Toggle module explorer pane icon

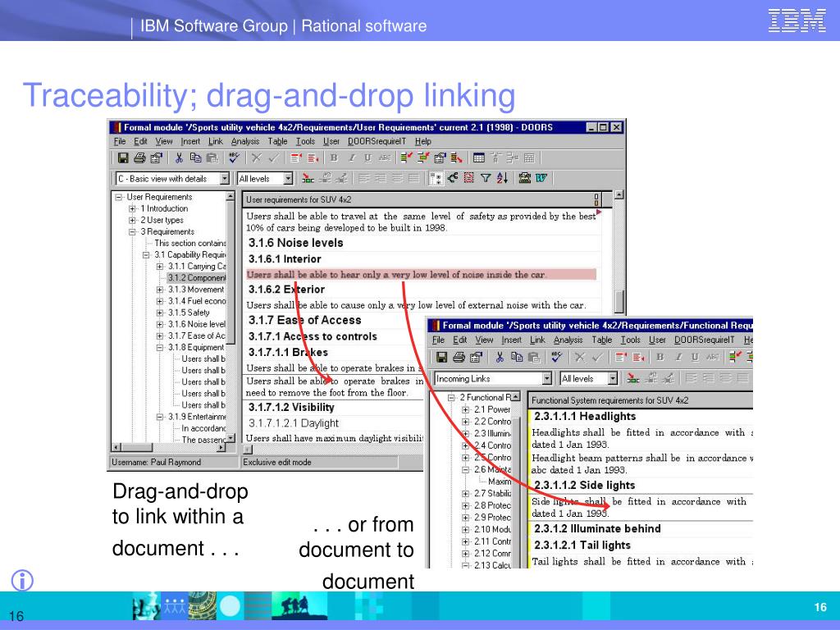pos(436,178)
